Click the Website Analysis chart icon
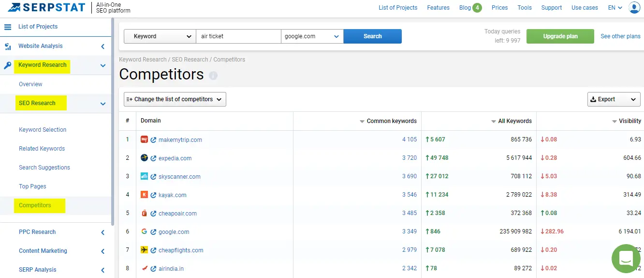The height and width of the screenshot is (278, 644). pyautogui.click(x=8, y=46)
